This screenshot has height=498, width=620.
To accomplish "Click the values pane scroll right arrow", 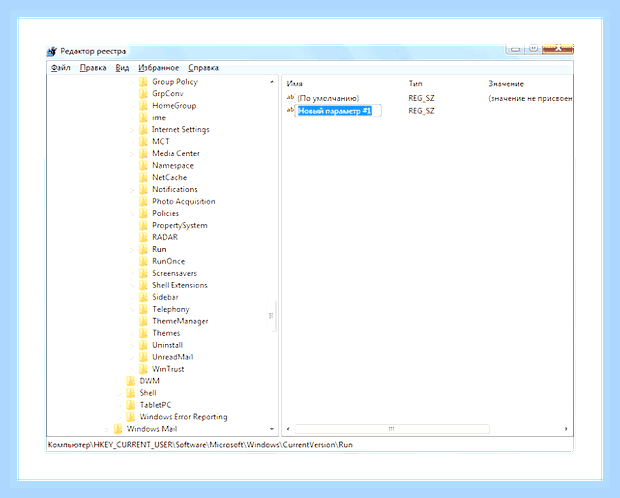I will pyautogui.click(x=566, y=429).
